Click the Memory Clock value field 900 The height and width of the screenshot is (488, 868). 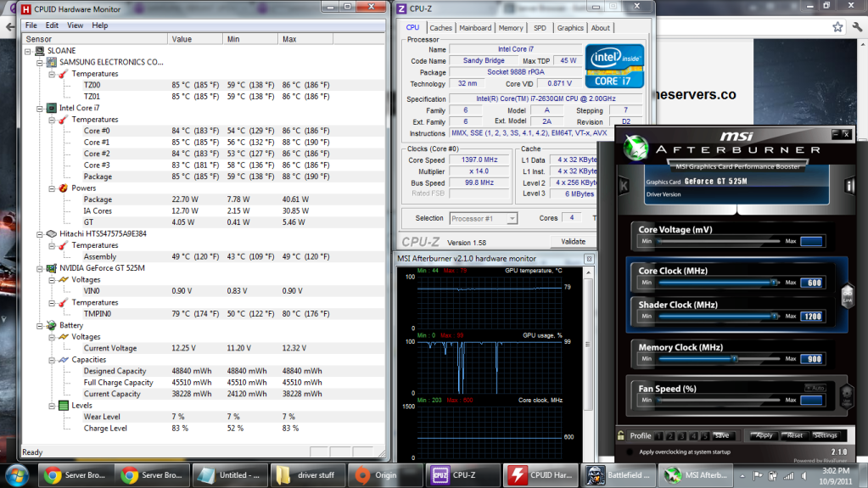(x=812, y=359)
